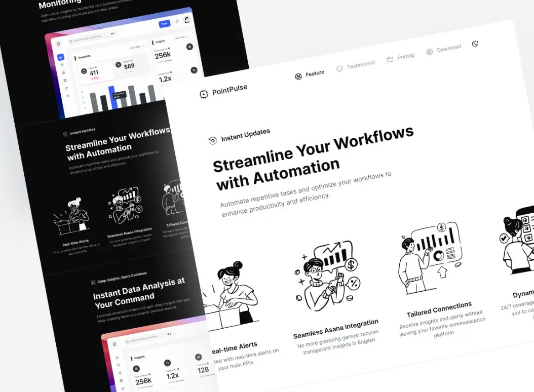Toggle dark mode with the moon icon
The width and height of the screenshot is (534, 392).
(x=475, y=44)
